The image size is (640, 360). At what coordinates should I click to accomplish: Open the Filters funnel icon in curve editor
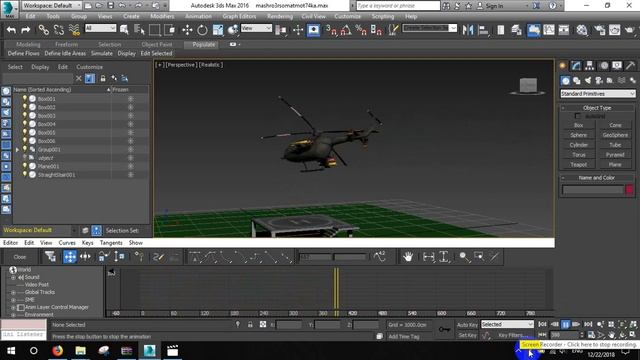[x=50, y=257]
